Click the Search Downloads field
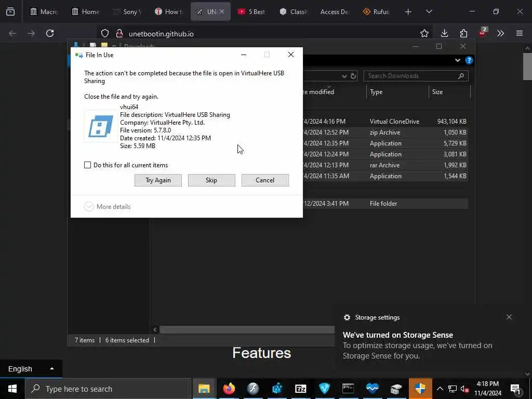 (416, 76)
